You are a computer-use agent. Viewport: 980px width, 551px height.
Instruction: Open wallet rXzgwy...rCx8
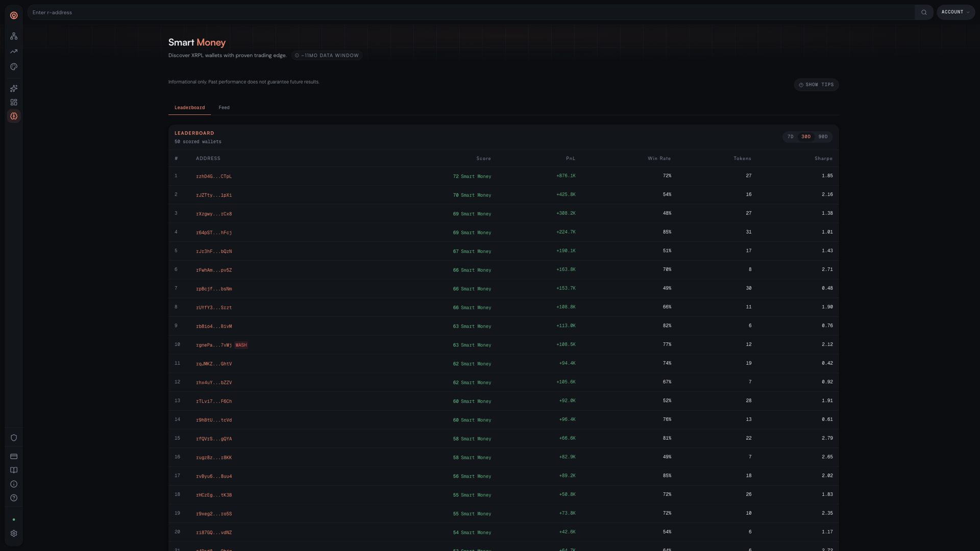214,214
